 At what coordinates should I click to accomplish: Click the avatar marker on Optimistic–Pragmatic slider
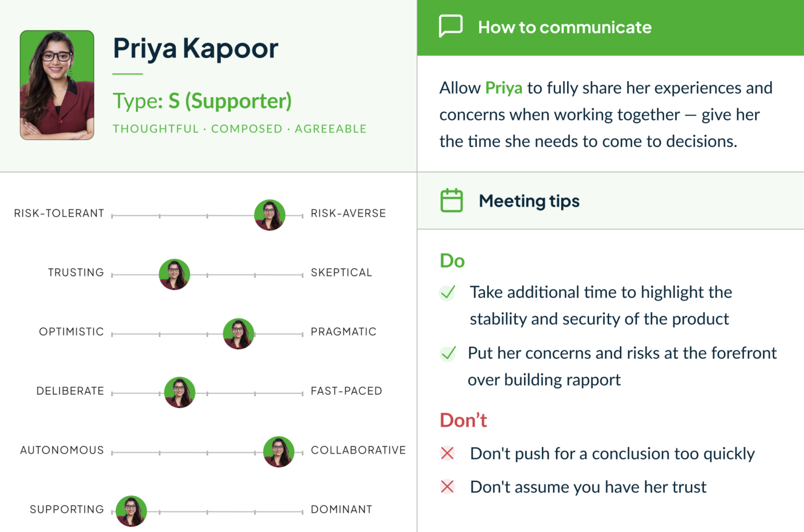[x=238, y=333]
